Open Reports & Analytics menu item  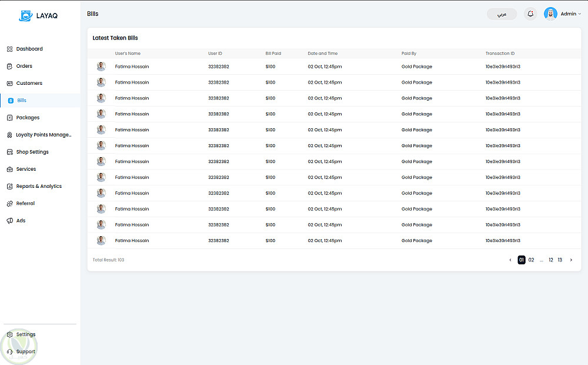[40, 186]
